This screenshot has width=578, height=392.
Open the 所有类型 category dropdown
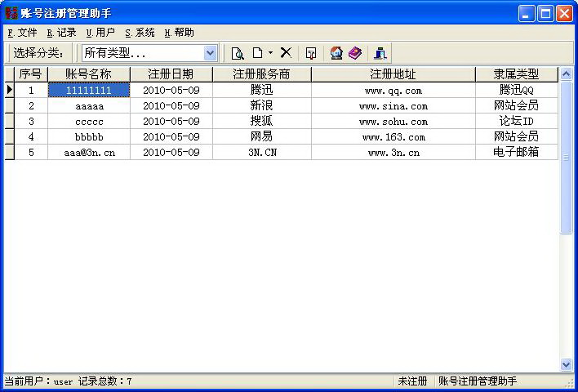210,53
